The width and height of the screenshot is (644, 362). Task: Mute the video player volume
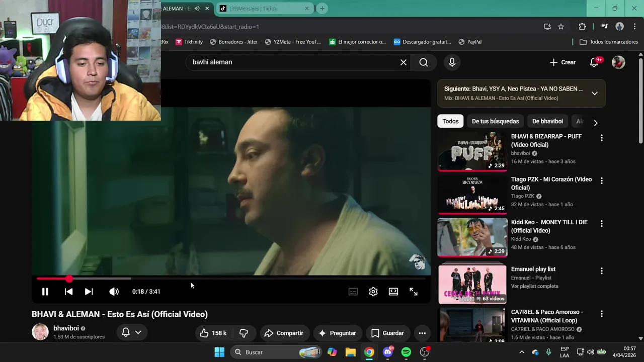(114, 292)
